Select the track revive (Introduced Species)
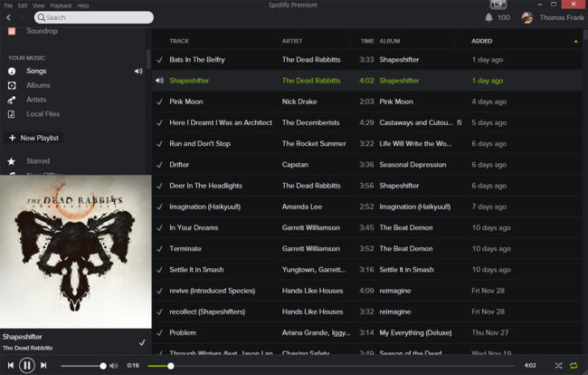This screenshot has height=375, width=588. coord(212,291)
